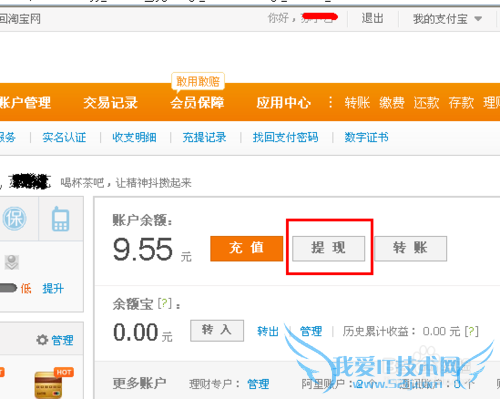The height and width of the screenshot is (399, 500).
Task: Click the 还款 shortcut in orange bar
Action: [426, 102]
